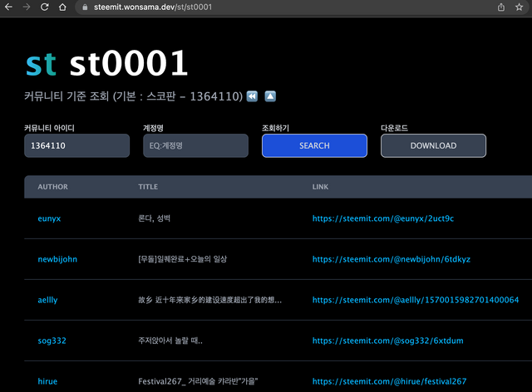Focus the community ID field 1364110
This screenshot has width=532, height=392.
click(x=77, y=145)
